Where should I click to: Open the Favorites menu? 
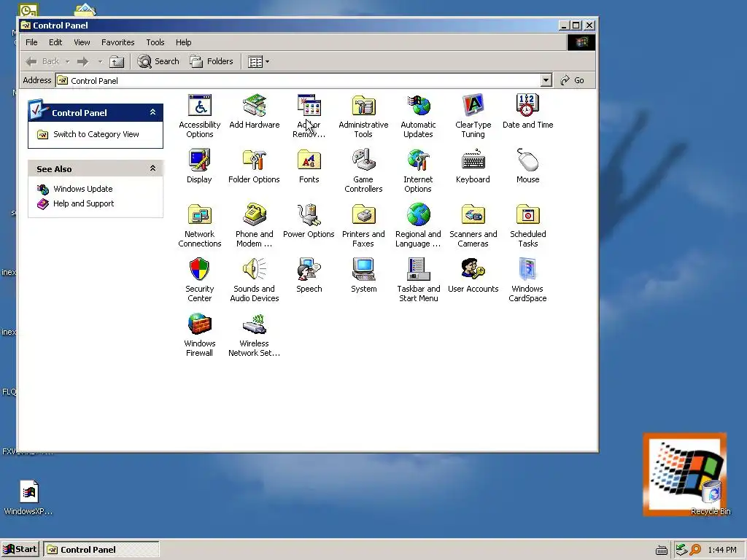tap(117, 42)
